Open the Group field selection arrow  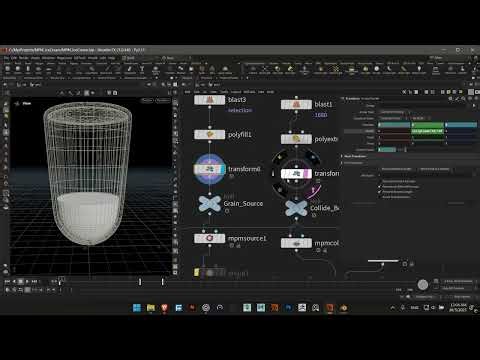click(474, 106)
